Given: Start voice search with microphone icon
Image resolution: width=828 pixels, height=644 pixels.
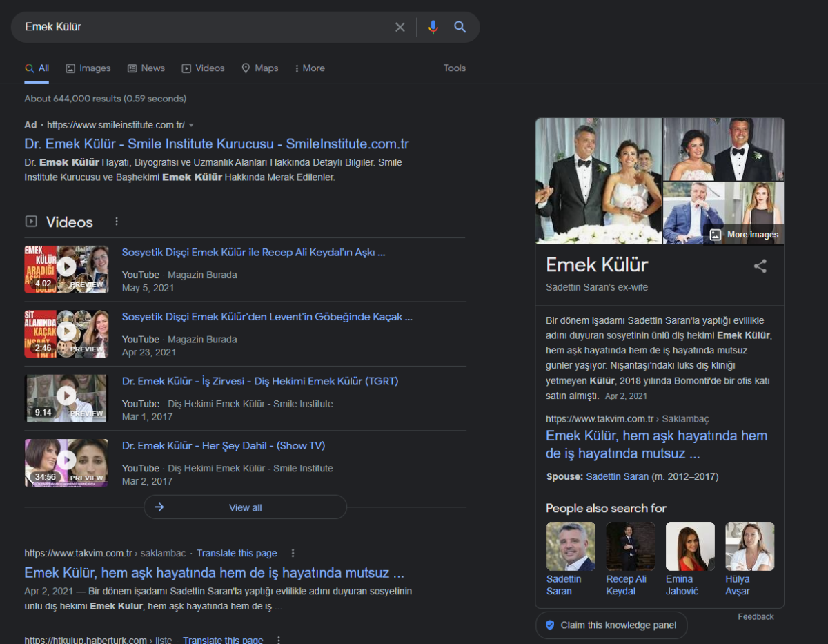Looking at the screenshot, I should 433,27.
